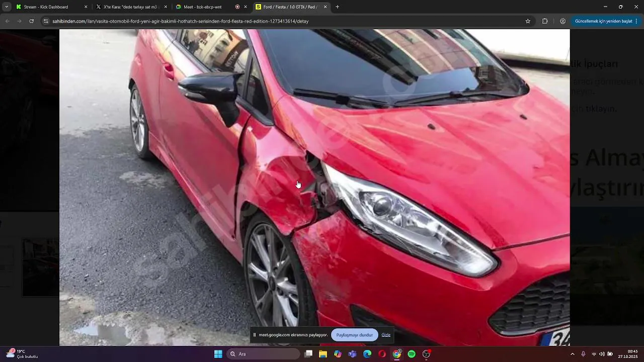View site information icon in address bar

[46, 21]
